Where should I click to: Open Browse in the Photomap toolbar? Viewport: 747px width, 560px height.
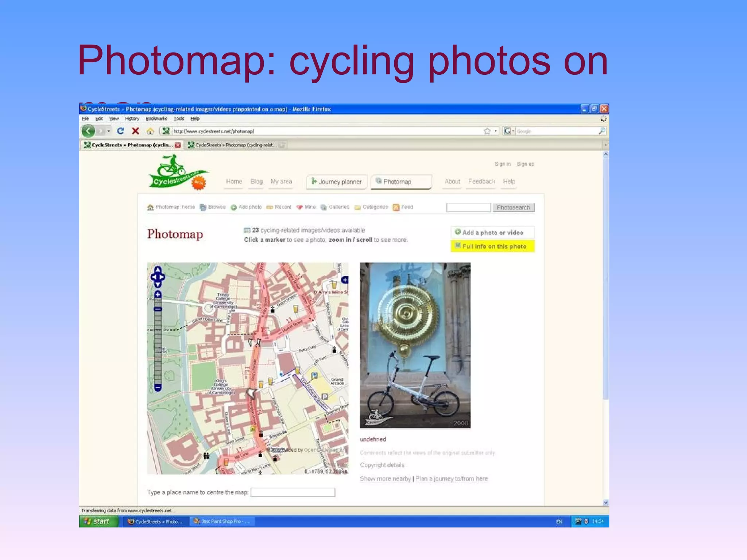(213, 207)
